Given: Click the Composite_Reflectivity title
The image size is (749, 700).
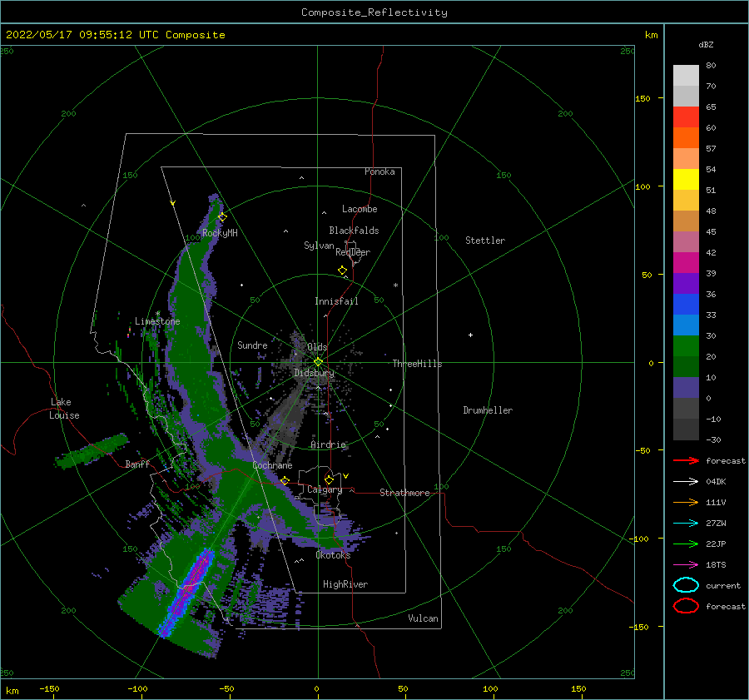Looking at the screenshot, I should coord(374,12).
